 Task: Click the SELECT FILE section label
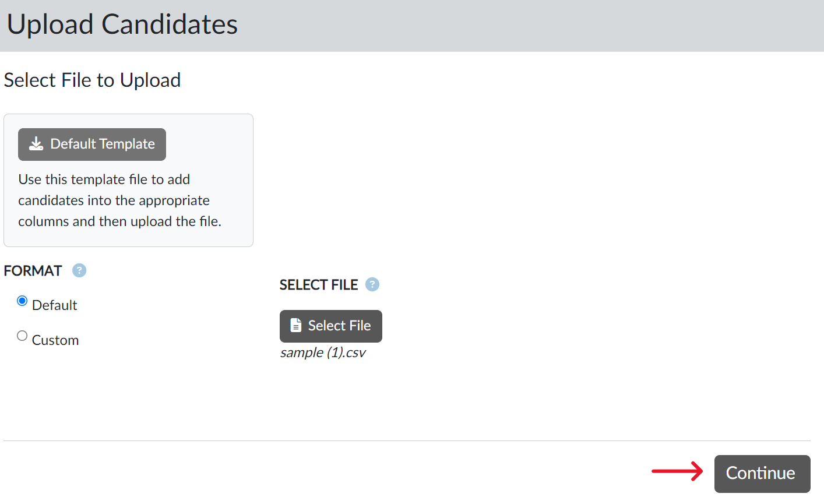click(318, 285)
